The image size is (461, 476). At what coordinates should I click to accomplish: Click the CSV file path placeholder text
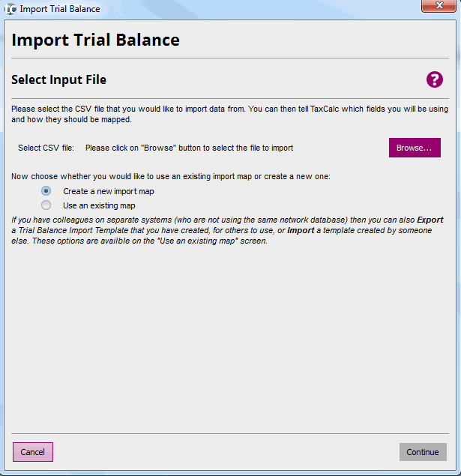[x=189, y=148]
